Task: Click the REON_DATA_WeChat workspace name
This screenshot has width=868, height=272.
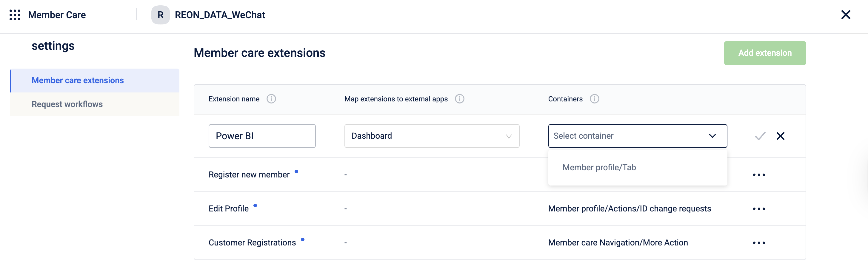Action: (220, 15)
